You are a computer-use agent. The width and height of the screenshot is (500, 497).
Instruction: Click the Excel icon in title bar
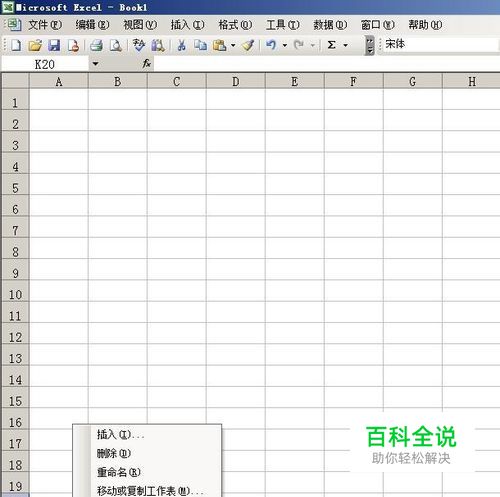pyautogui.click(x=8, y=7)
